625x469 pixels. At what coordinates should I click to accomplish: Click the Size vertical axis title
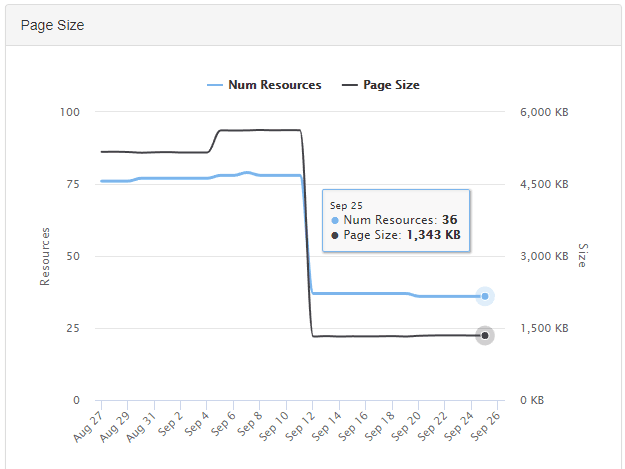click(583, 255)
